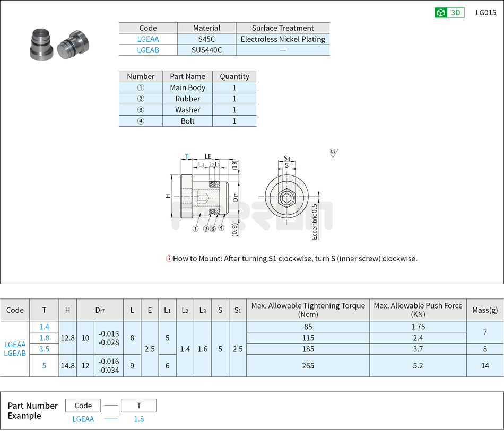Click circled 1 callout under side drawing
504x431 pixels.
click(195, 229)
